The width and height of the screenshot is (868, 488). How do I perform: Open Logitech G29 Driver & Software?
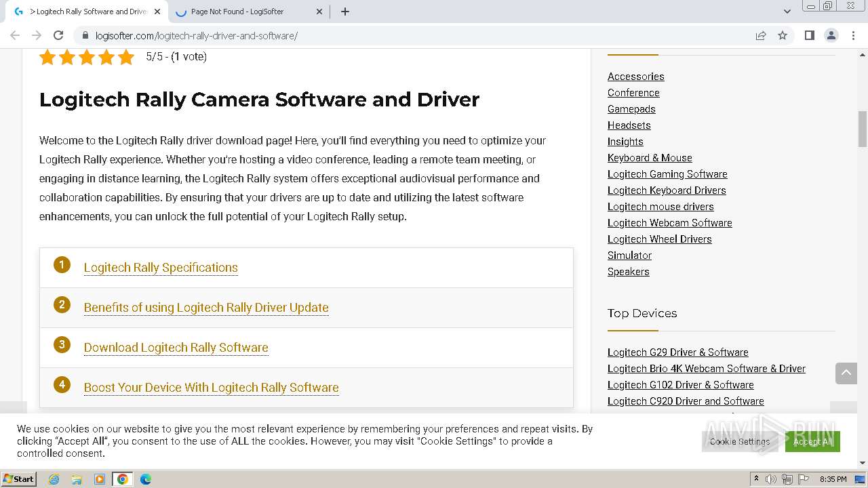pos(677,352)
